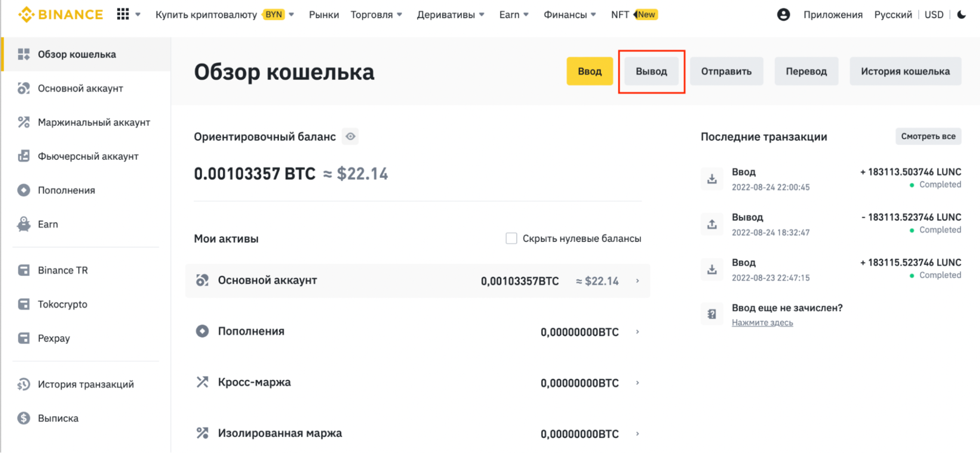Viewport: 980px width, 453px height.
Task: Expand the Деривативы dropdown menu
Action: coord(450,15)
